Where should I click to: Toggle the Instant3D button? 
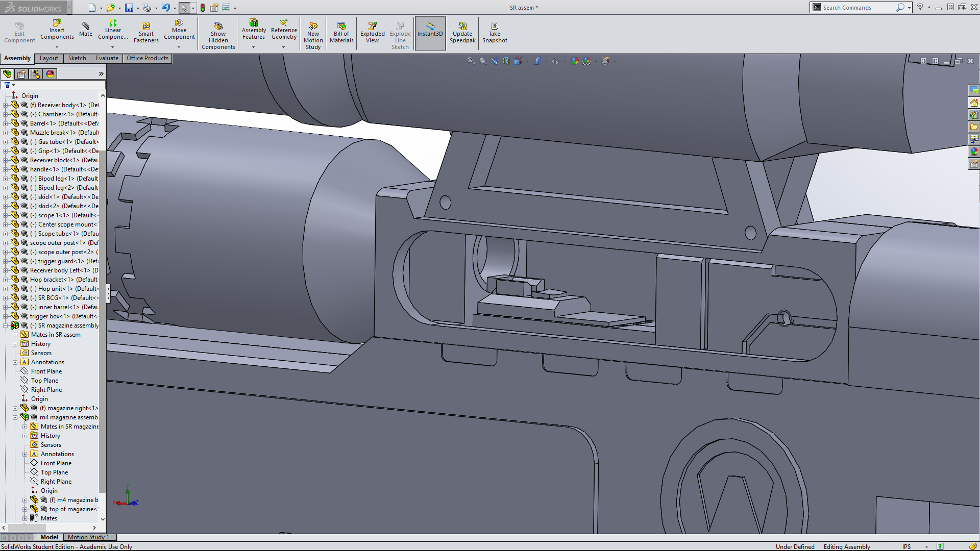[x=430, y=33]
